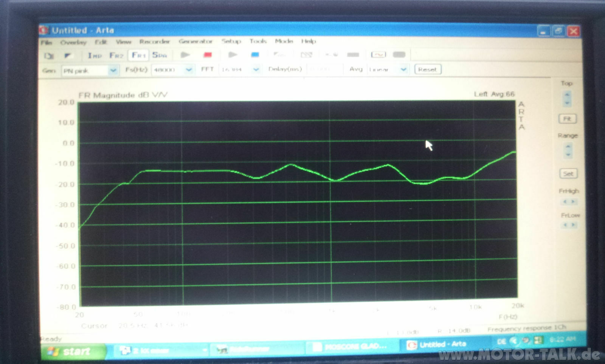Image resolution: width=605 pixels, height=364 pixels.
Task: Activate the Fr1 single-channel response mode
Action: coord(138,55)
